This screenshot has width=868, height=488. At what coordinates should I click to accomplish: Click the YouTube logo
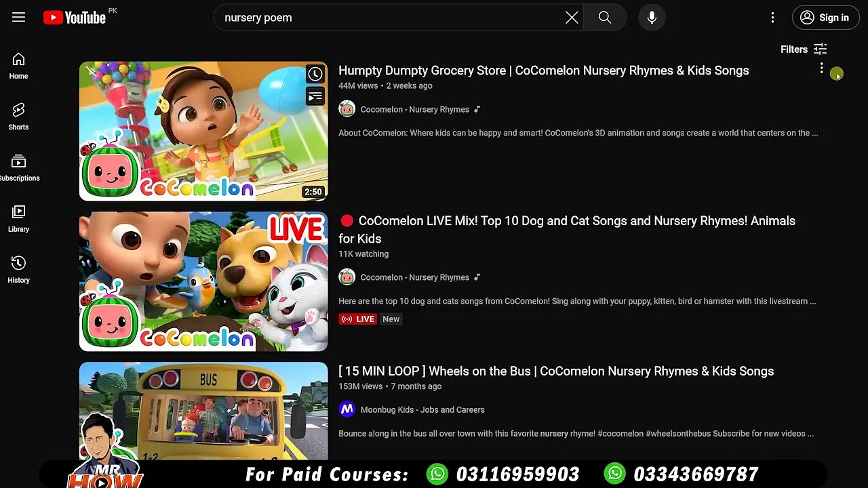click(x=75, y=18)
